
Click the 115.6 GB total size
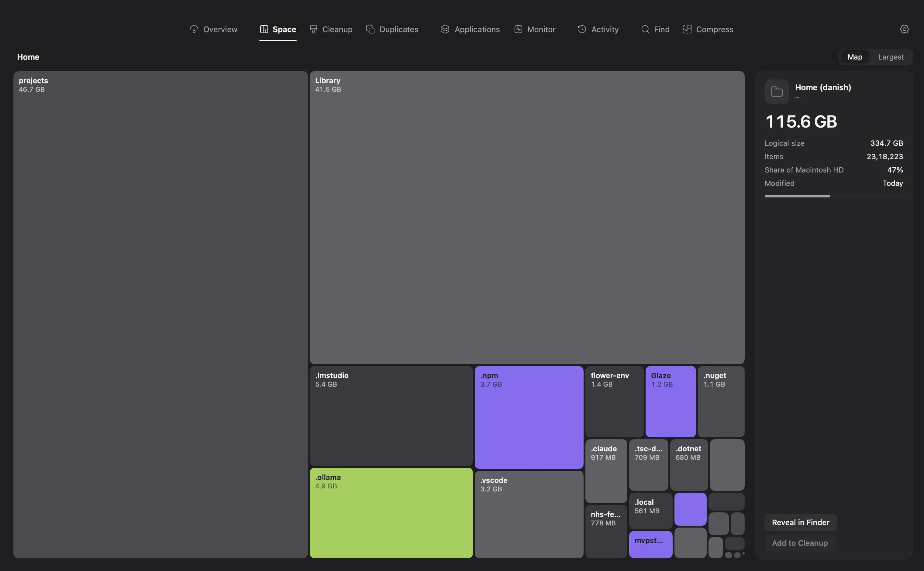[x=801, y=121]
